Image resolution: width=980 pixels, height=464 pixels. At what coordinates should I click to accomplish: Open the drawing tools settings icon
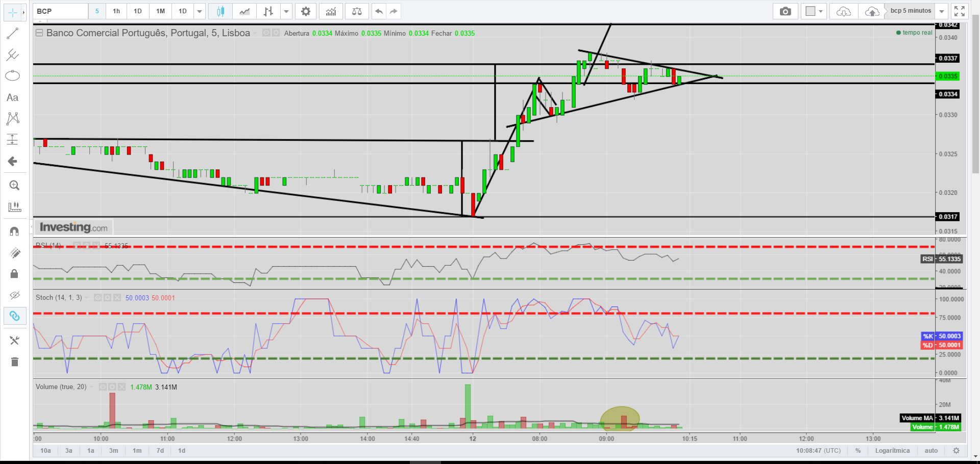tap(14, 340)
